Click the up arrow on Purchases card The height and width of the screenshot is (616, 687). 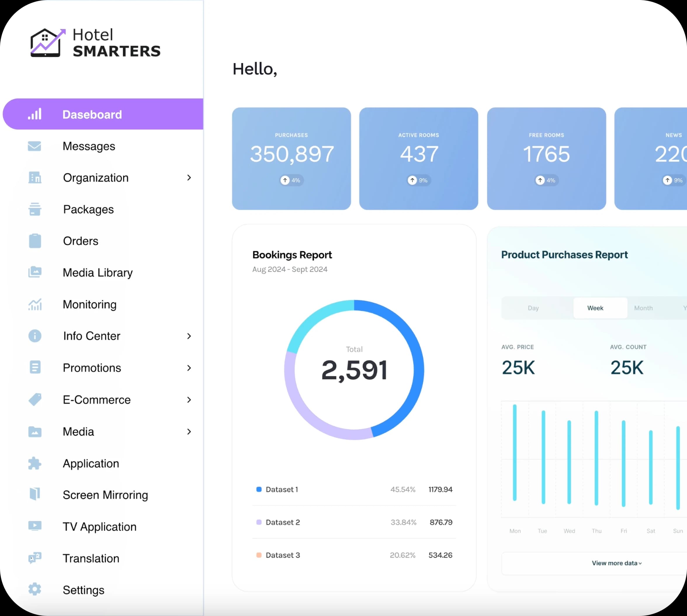click(285, 180)
